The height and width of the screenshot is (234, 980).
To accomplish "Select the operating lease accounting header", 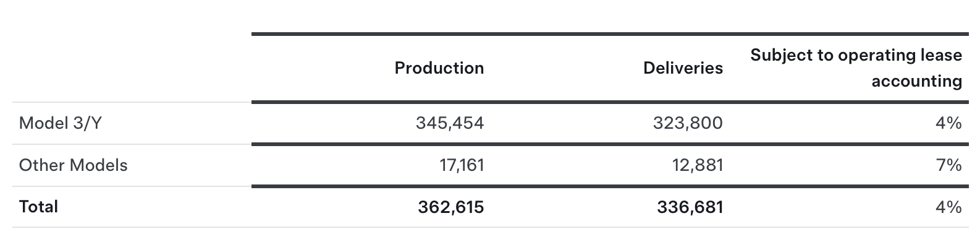I will tap(856, 67).
